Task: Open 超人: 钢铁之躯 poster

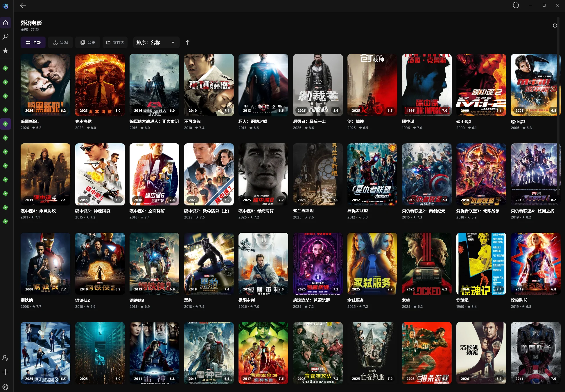Action: (x=263, y=85)
